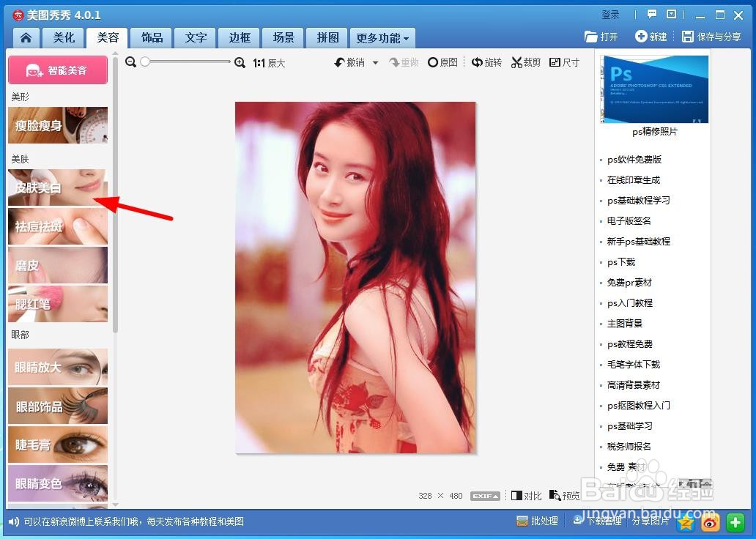Click the 登录 login link
Viewport: 756px width, 539px height.
[x=610, y=15]
